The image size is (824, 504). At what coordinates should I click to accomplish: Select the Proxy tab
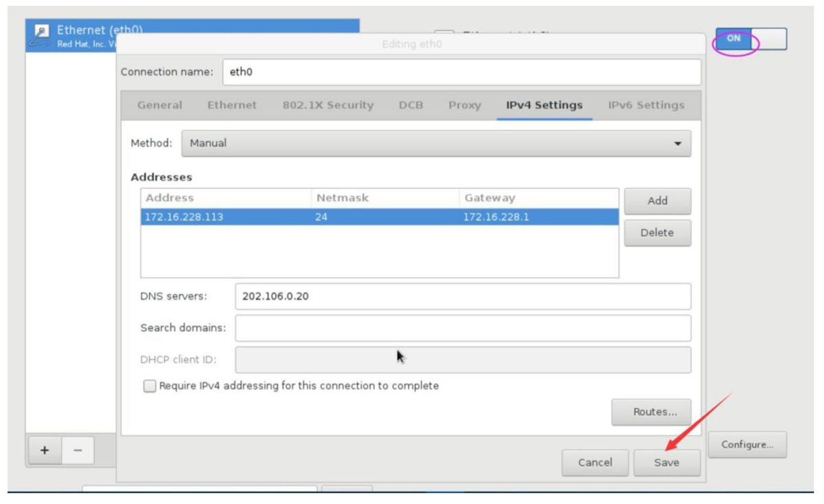point(464,105)
